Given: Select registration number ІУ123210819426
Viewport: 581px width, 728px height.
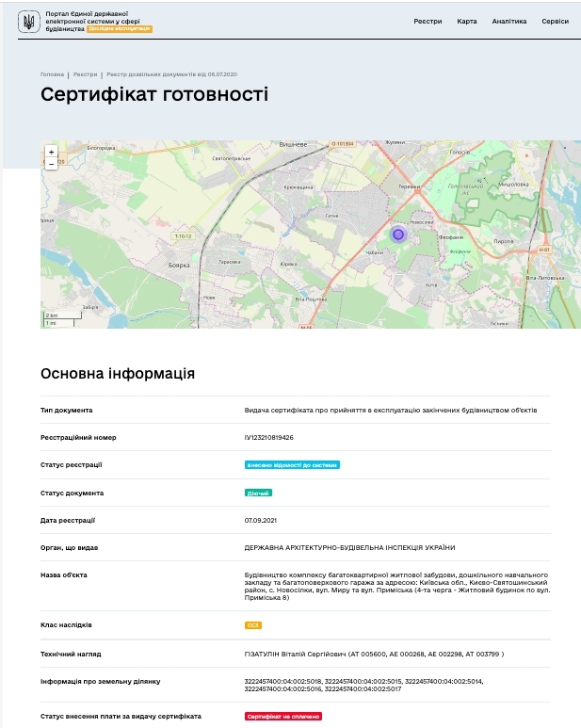Looking at the screenshot, I should click(268, 437).
